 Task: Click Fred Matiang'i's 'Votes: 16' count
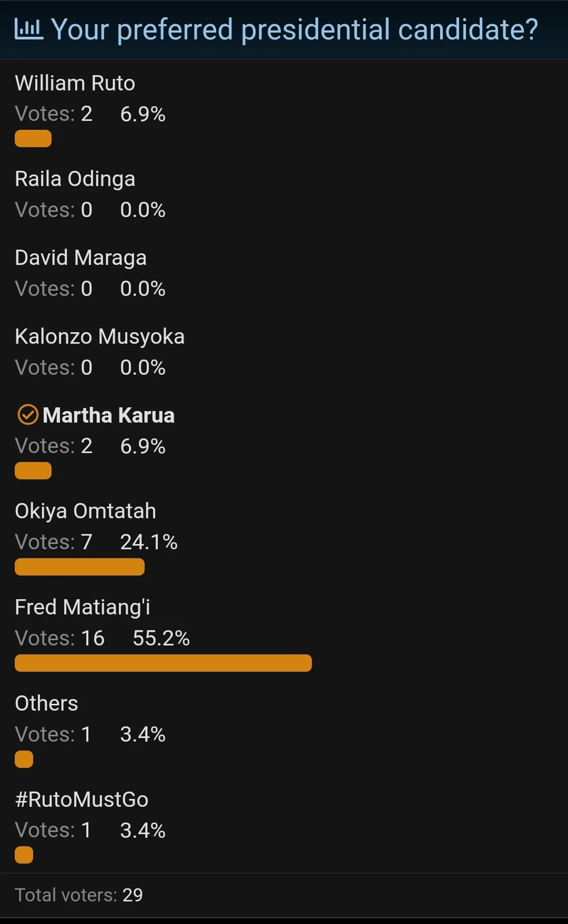[x=60, y=638]
